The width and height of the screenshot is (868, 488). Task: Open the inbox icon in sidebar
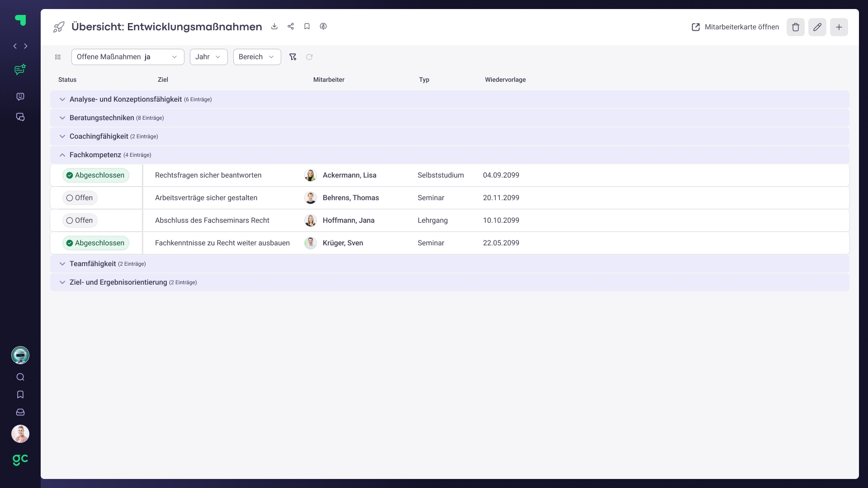tap(20, 412)
